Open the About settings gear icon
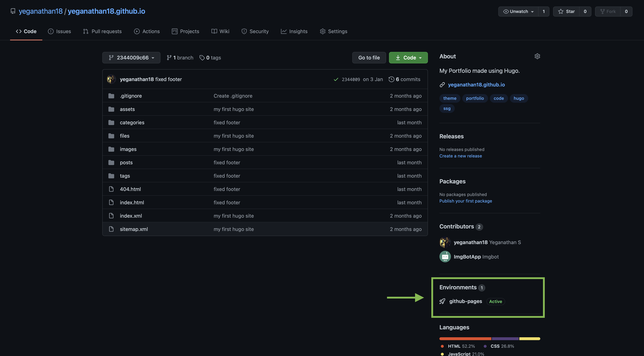 (537, 56)
